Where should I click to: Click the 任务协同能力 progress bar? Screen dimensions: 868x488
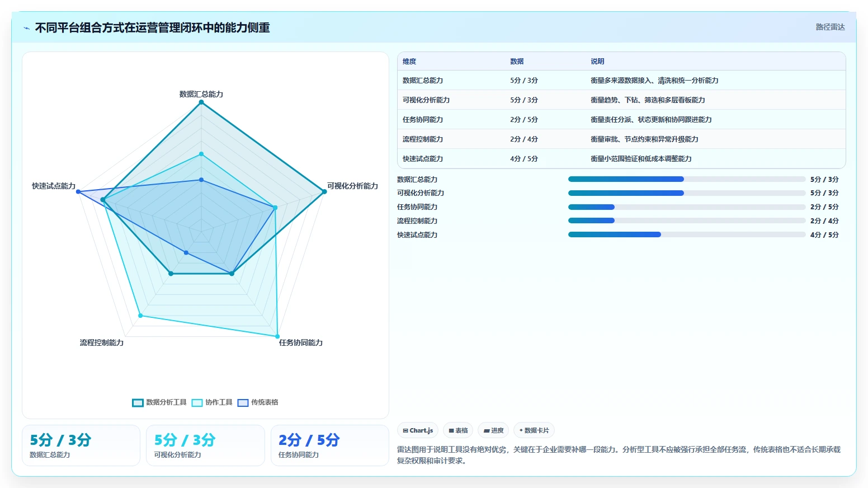(x=687, y=207)
